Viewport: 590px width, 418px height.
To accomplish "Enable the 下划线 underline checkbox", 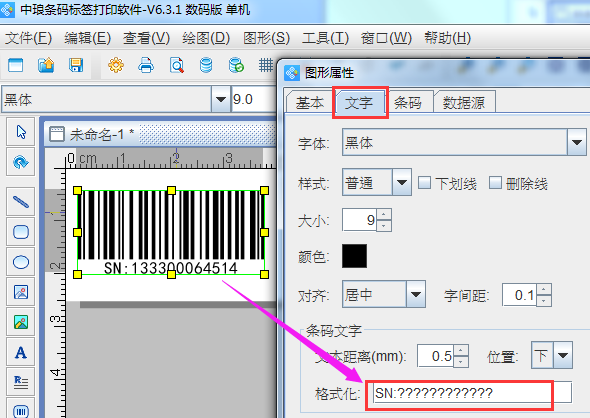I will (x=424, y=183).
